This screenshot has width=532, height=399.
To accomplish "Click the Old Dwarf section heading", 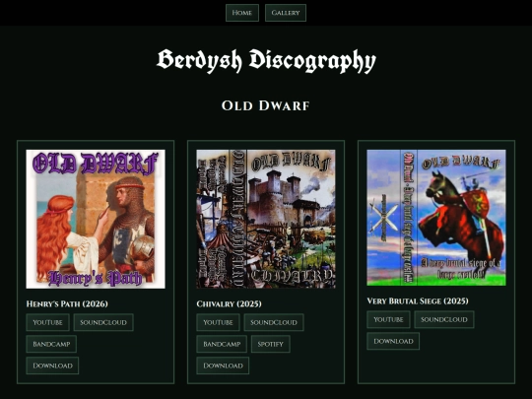I will (x=266, y=105).
